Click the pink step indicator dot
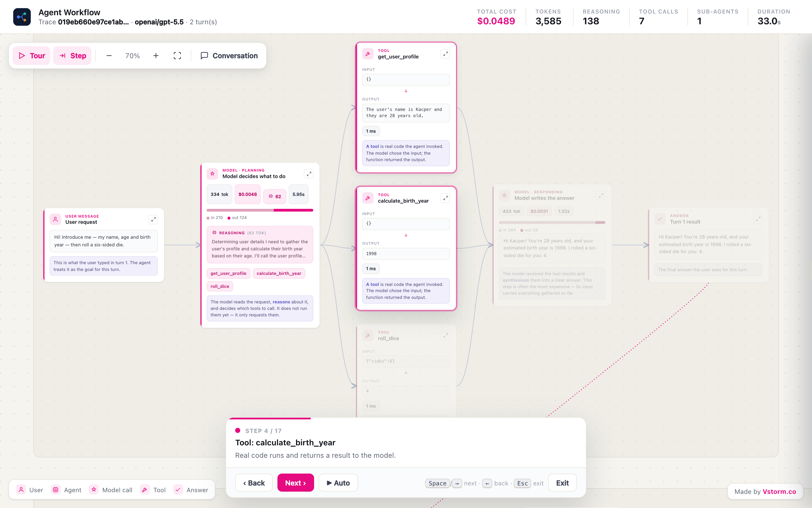The height and width of the screenshot is (508, 812). 238,430
